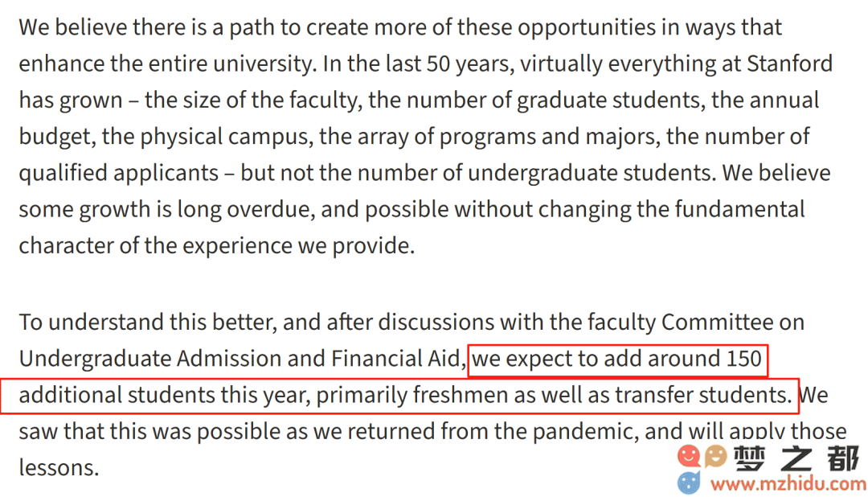
Task: Click the opening words "We believe there"
Action: pyautogui.click(x=102, y=27)
